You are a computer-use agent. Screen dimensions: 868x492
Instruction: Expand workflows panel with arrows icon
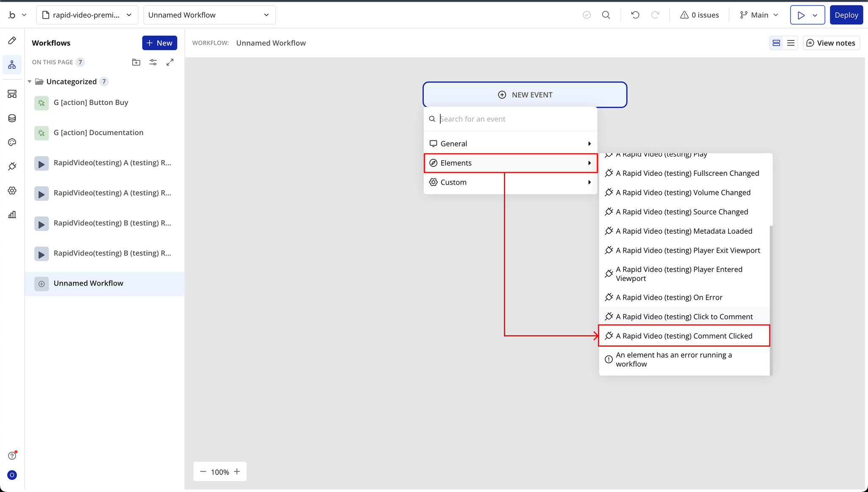point(170,62)
